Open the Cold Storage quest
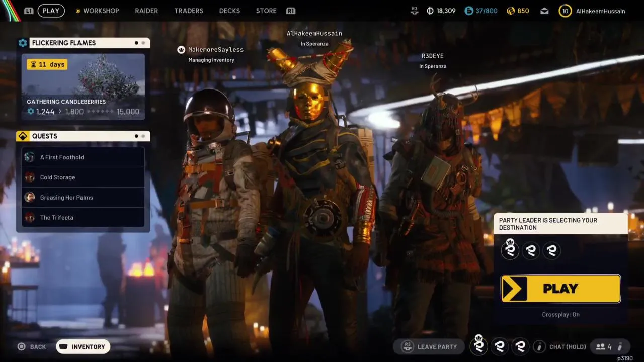The width and height of the screenshot is (644, 362). point(83,177)
